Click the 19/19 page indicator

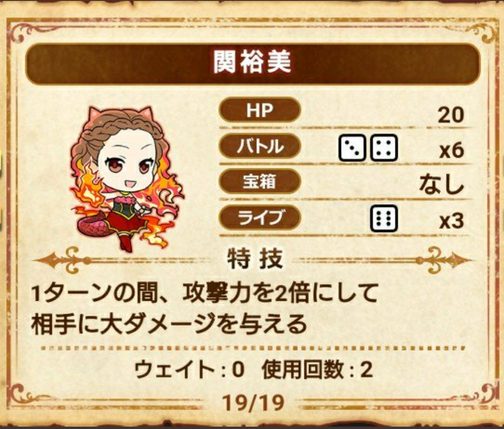[253, 402]
